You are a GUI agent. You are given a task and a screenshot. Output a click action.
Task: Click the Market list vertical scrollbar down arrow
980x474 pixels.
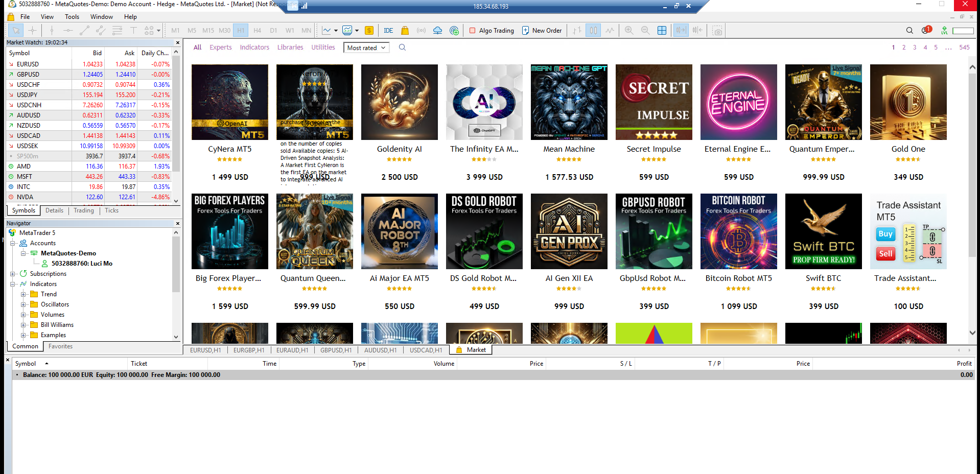(x=972, y=333)
